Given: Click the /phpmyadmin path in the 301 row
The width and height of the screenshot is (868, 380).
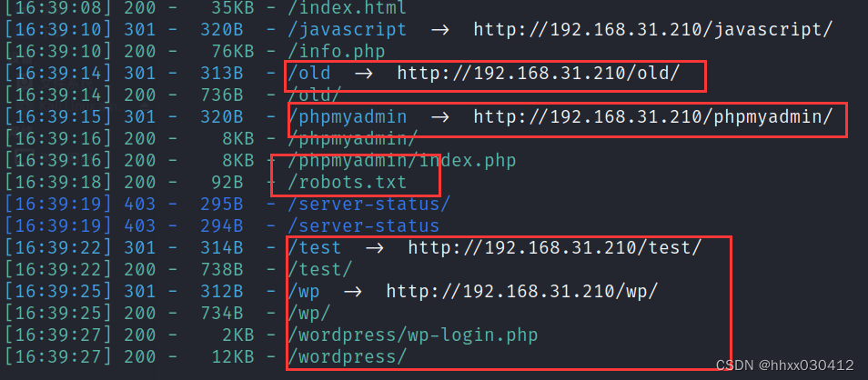Looking at the screenshot, I should point(347,117).
